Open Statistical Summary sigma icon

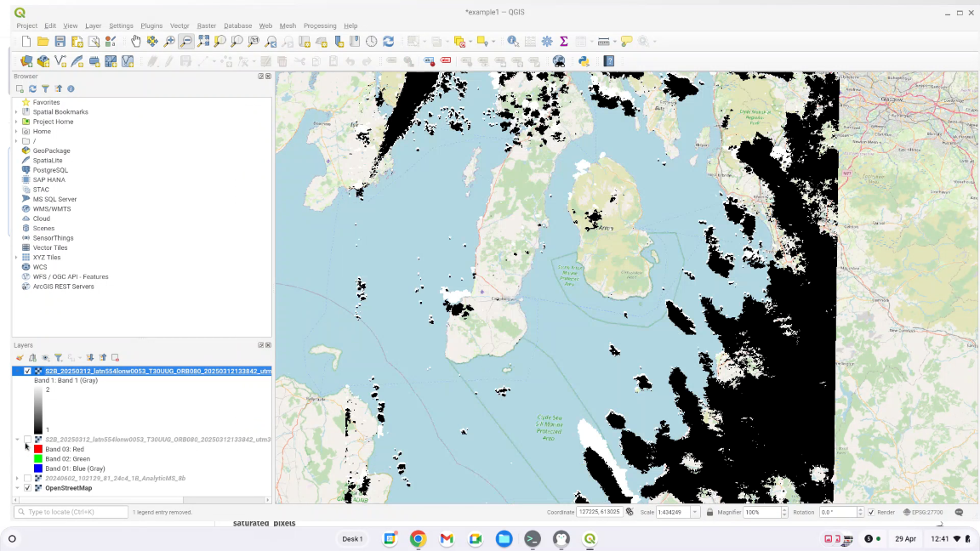(563, 41)
